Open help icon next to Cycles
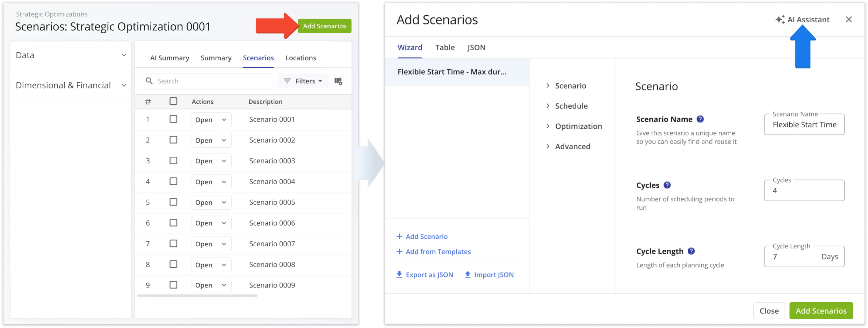This screenshot has width=868, height=328. coord(667,185)
